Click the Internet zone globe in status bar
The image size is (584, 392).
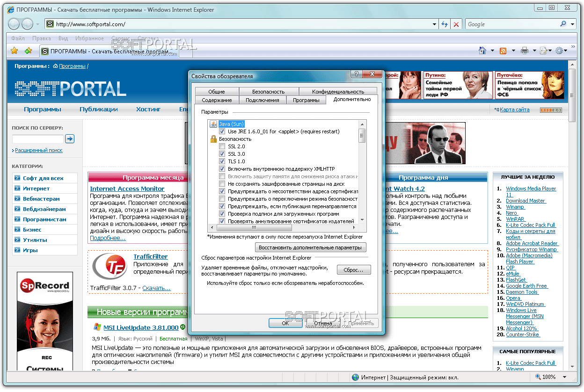tap(355, 377)
